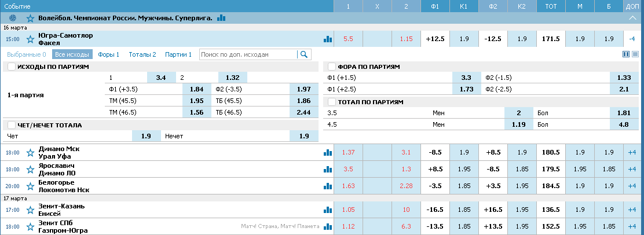This screenshot has width=644, height=235.
Task: Star the Югра-Самотлор vs Факел match
Action: pyautogui.click(x=30, y=39)
